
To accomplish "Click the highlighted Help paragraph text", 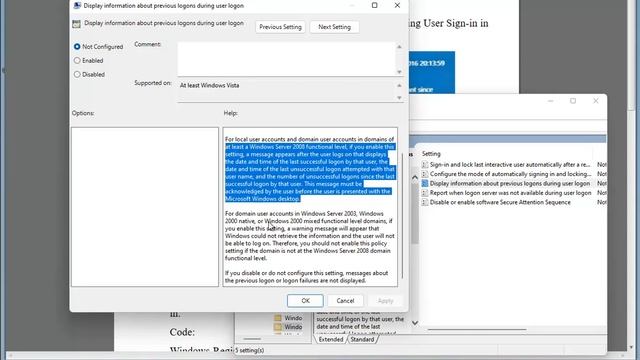I will (x=310, y=173).
